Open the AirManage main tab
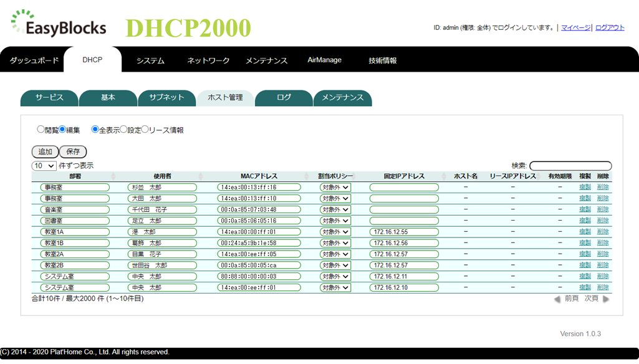The height and width of the screenshot is (364, 639). tap(324, 60)
